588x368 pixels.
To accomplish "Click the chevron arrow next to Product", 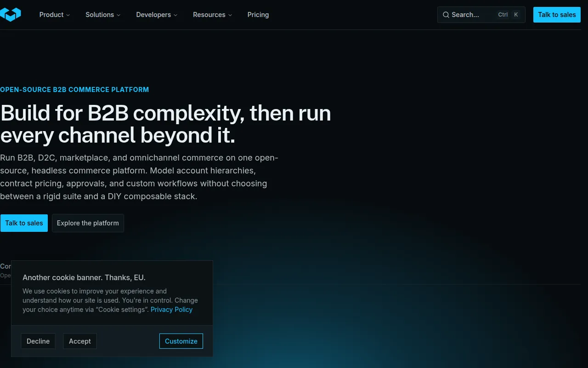I will click(x=68, y=15).
